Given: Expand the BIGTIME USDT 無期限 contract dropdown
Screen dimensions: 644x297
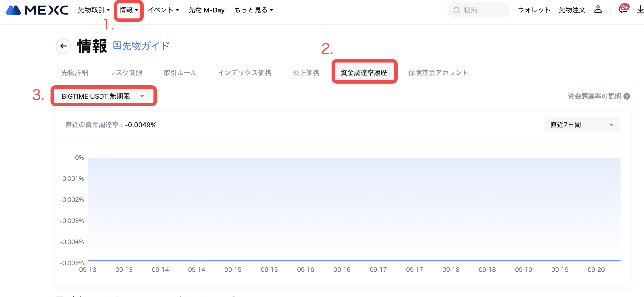Looking at the screenshot, I should click(x=103, y=96).
